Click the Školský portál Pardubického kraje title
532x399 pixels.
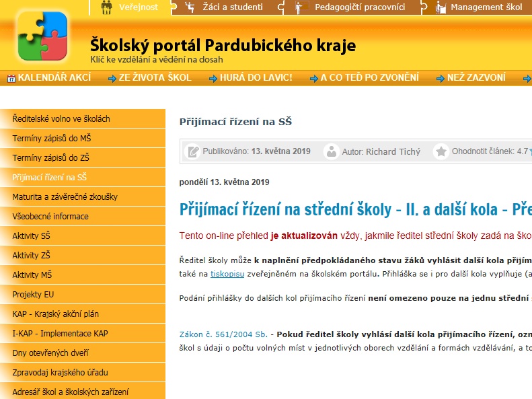(223, 46)
